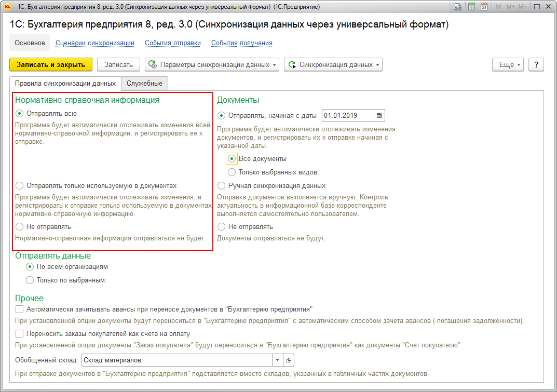The width and height of the screenshot is (557, 392).
Task: Click the Нормативно-справочная информация heading
Action: click(87, 100)
